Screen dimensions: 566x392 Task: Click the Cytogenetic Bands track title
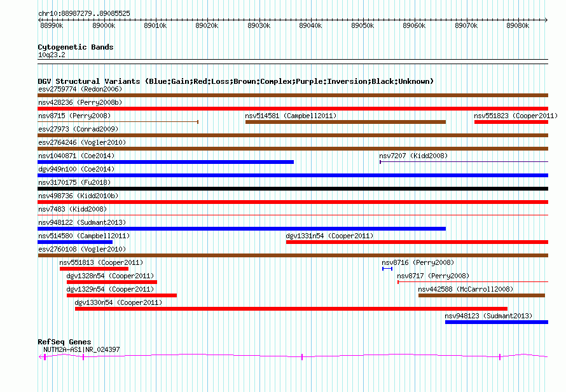[x=76, y=47]
